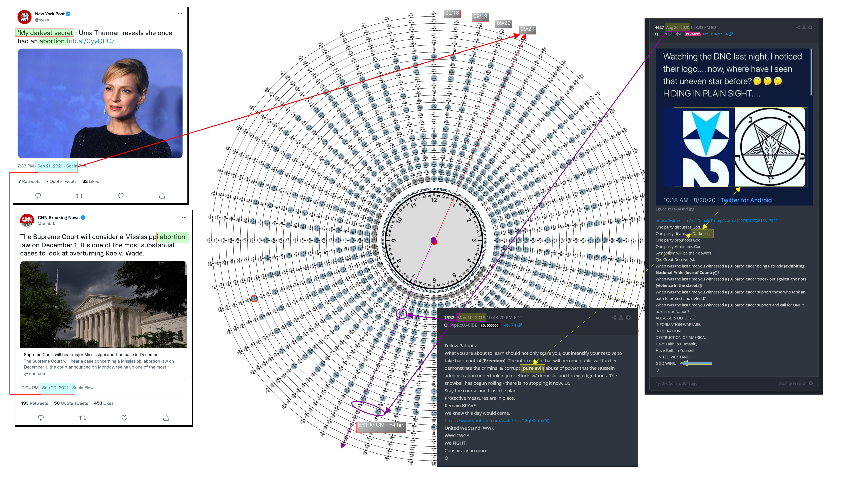Click the share icon on the New York Post tweet

(x=162, y=196)
